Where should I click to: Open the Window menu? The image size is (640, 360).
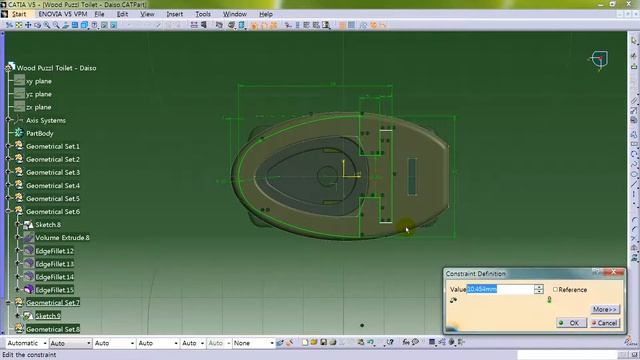pos(235,14)
